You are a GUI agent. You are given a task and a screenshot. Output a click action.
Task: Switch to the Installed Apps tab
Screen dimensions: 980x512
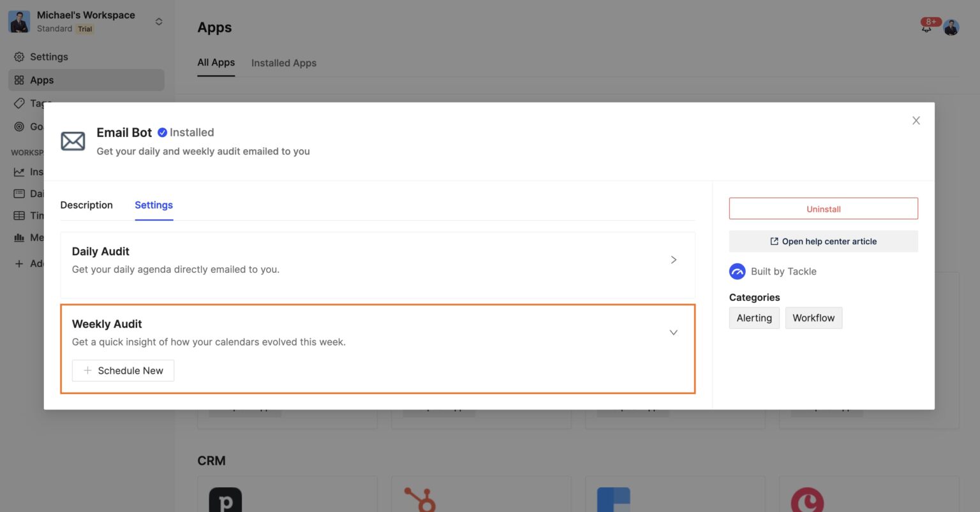[284, 63]
